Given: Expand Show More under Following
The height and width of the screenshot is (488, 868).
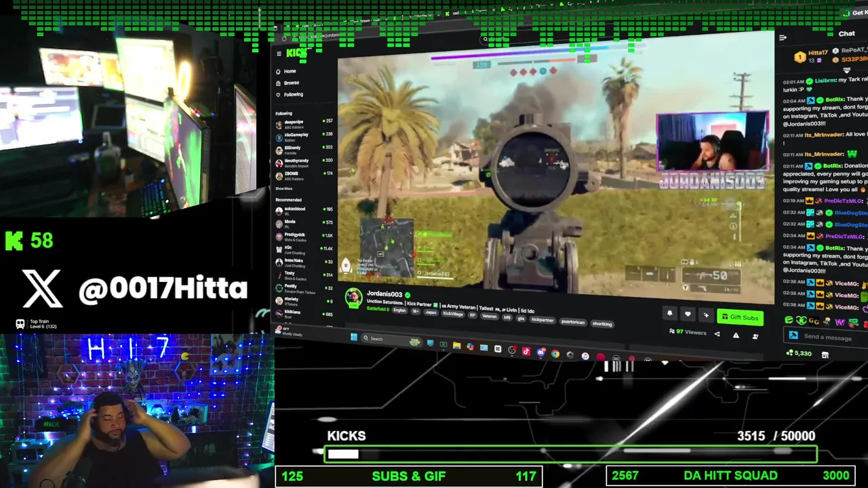Looking at the screenshot, I should click(284, 188).
